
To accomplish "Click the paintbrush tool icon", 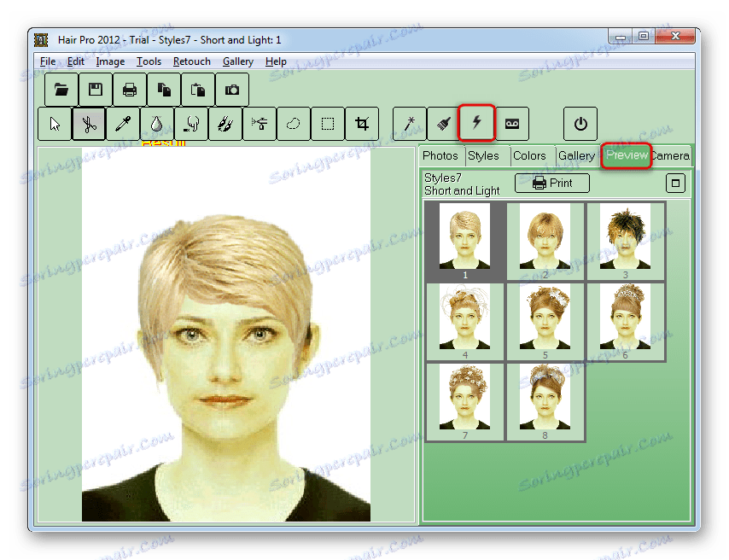I will click(444, 124).
